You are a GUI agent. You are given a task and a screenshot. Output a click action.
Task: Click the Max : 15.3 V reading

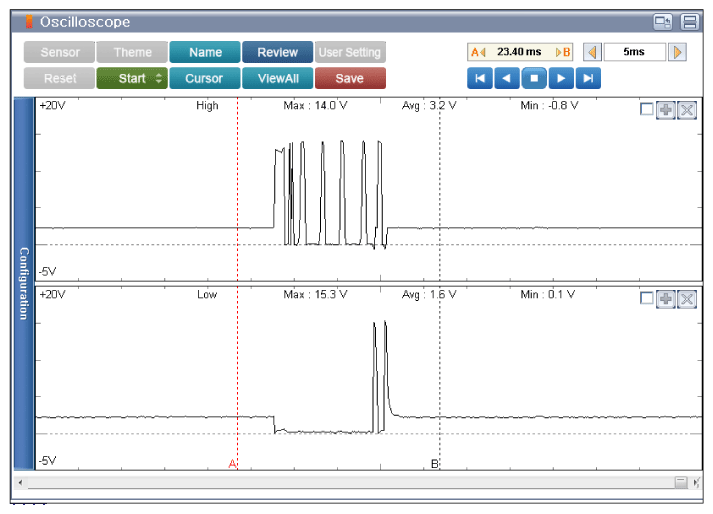315,295
